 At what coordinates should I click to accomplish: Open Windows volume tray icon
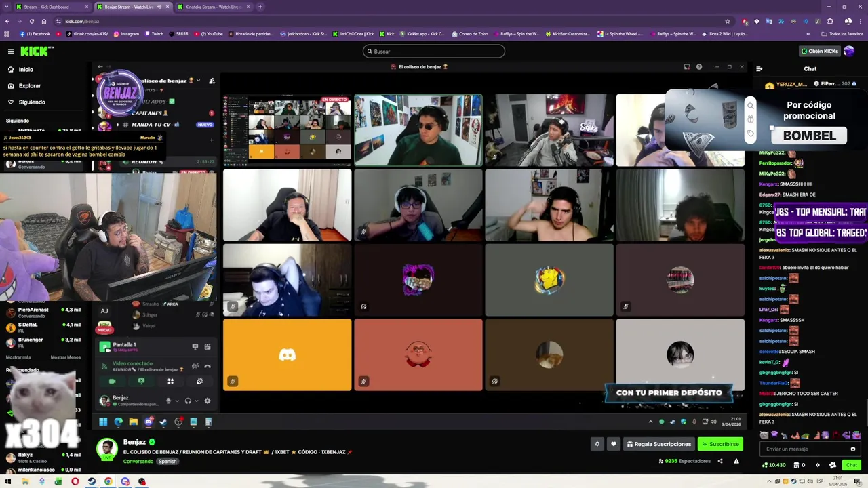coord(810,481)
